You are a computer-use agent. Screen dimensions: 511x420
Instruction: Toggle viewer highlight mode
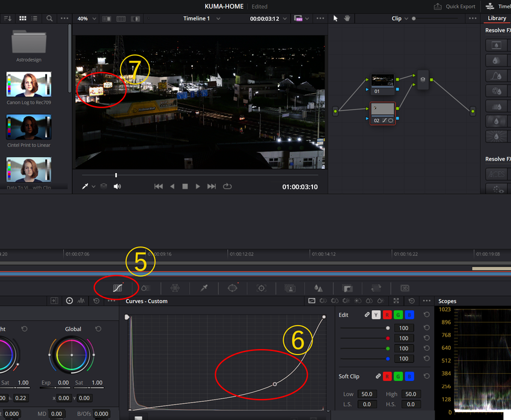click(x=135, y=19)
